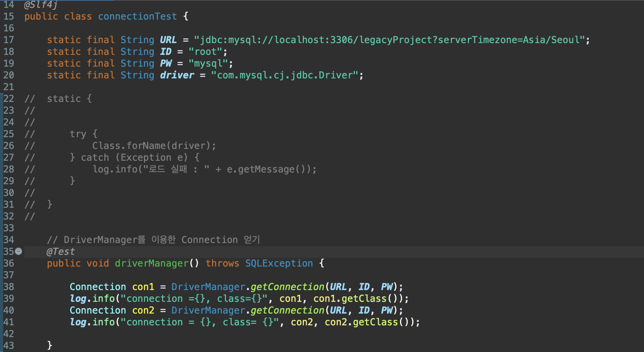Select the driverManager method name
The image size is (644, 352).
[151, 263]
